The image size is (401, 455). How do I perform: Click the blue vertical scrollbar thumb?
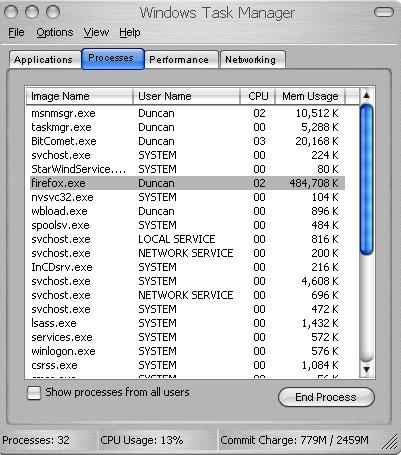click(367, 180)
